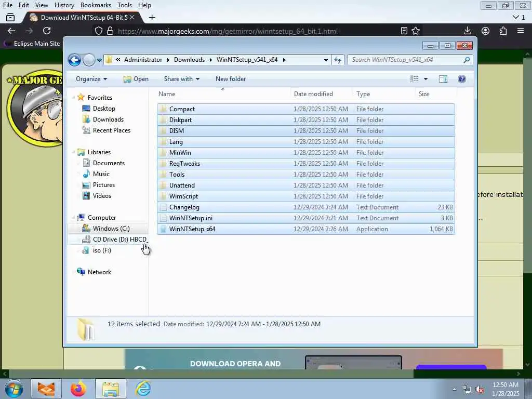Click the refresh button beside address bar
The height and width of the screenshot is (399, 532).
(x=338, y=60)
